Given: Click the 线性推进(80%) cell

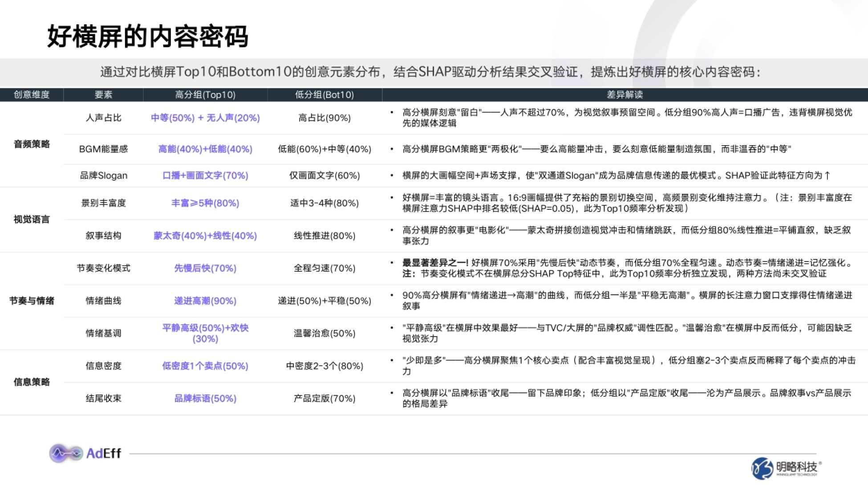Looking at the screenshot, I should pyautogui.click(x=324, y=236).
